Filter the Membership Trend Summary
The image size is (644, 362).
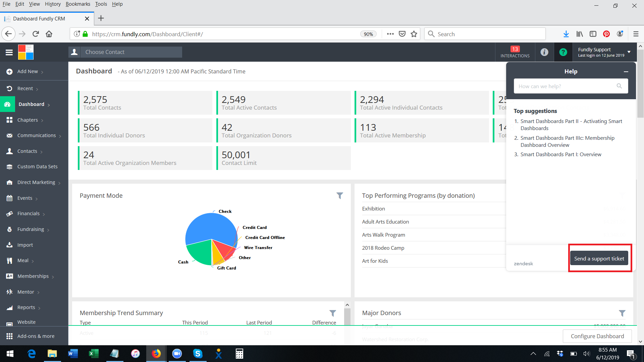pyautogui.click(x=333, y=313)
